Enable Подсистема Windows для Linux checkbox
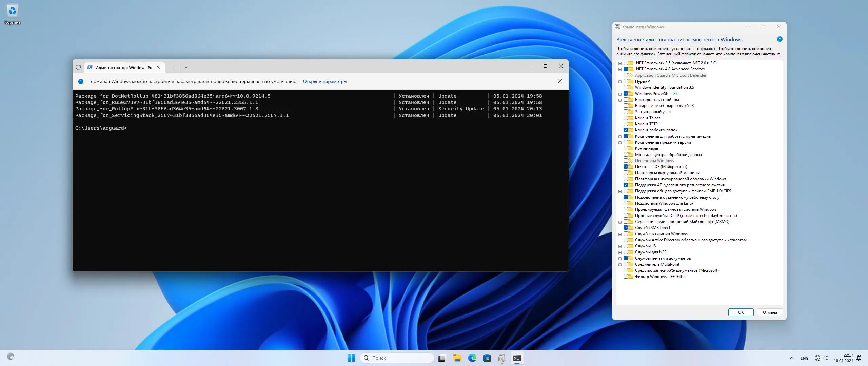Screen dimensions: 868x366 point(626,203)
